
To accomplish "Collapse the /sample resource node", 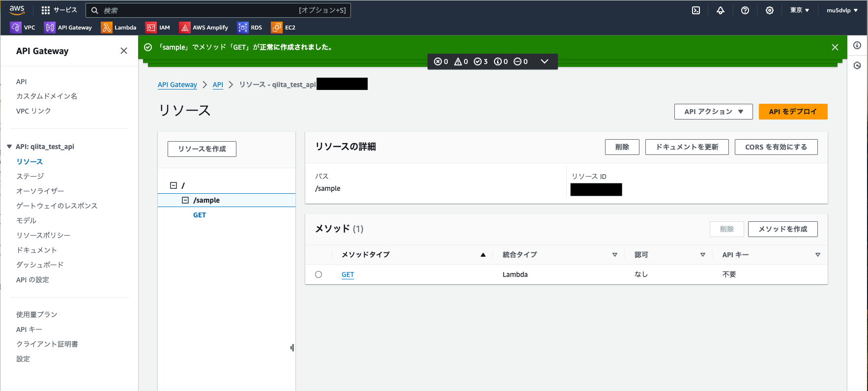I will click(x=185, y=200).
